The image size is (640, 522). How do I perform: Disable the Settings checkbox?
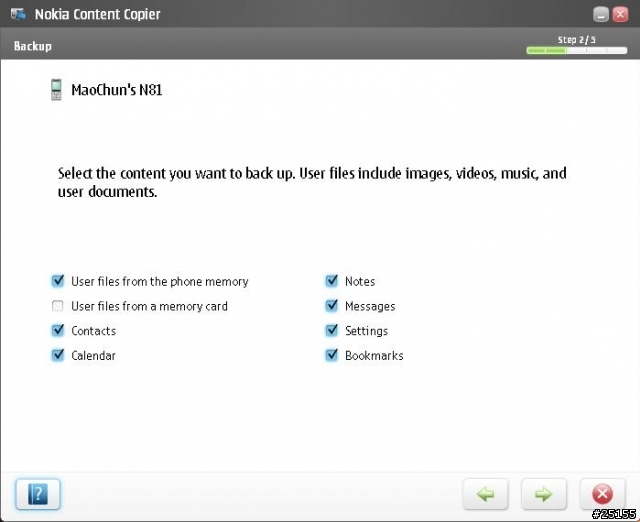(x=331, y=330)
